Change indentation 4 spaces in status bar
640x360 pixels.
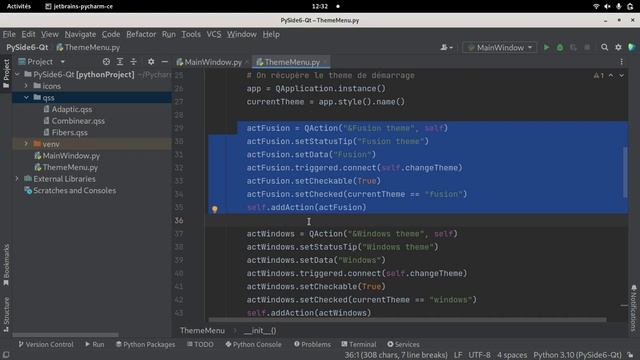coord(512,355)
